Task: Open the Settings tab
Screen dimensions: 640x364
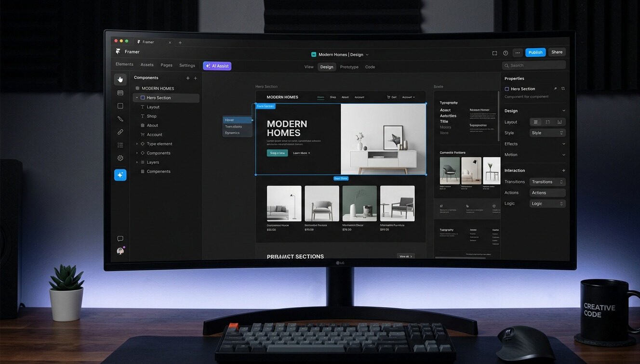Action: [187, 65]
